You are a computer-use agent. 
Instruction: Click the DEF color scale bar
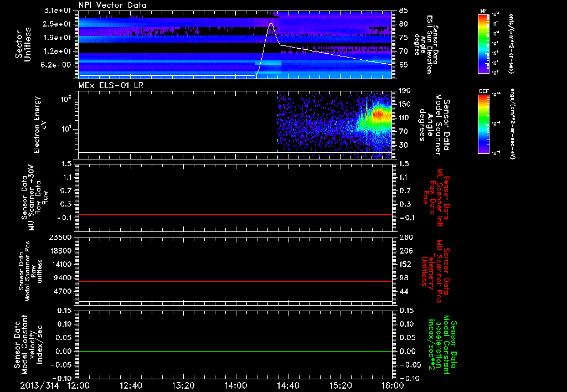483,124
